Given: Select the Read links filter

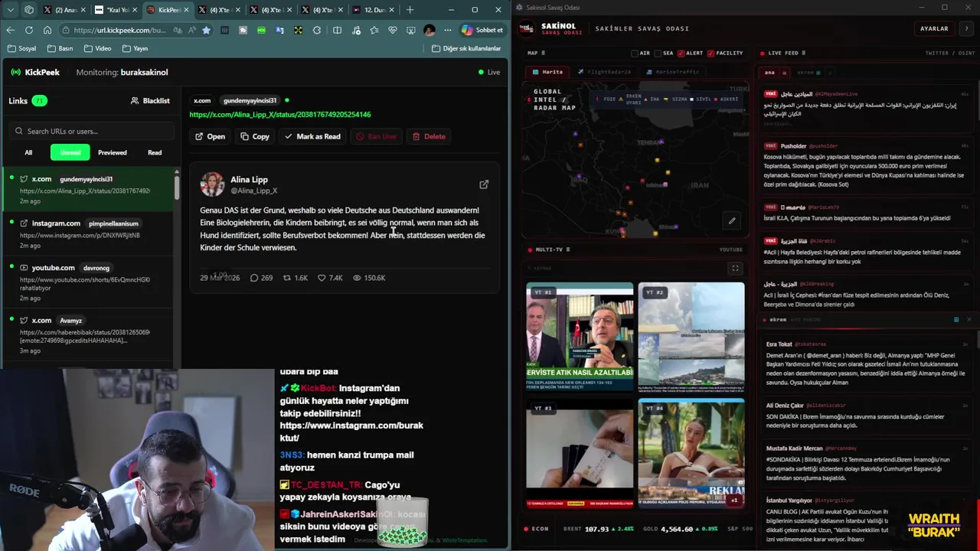Looking at the screenshot, I should (155, 152).
